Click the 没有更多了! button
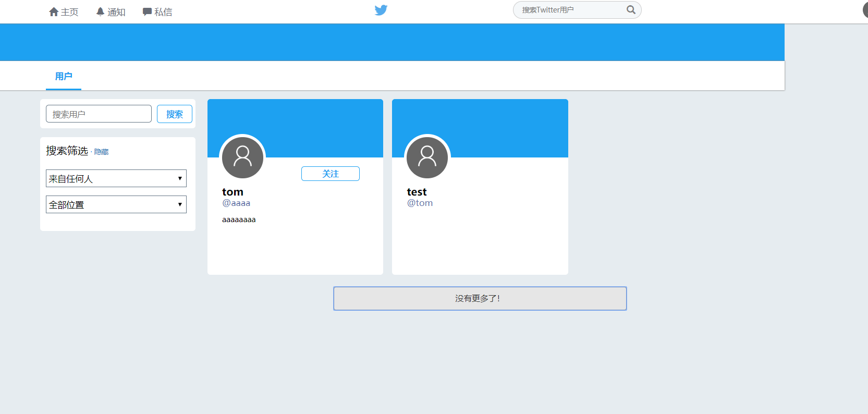Image resolution: width=868 pixels, height=414 pixels. [480, 298]
